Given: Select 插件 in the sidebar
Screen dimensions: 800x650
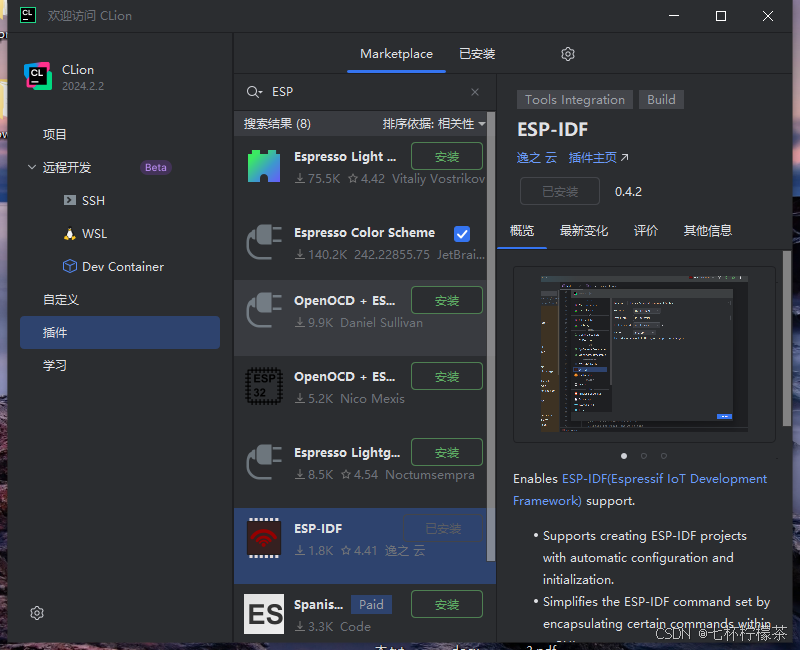Looking at the screenshot, I should pos(120,333).
